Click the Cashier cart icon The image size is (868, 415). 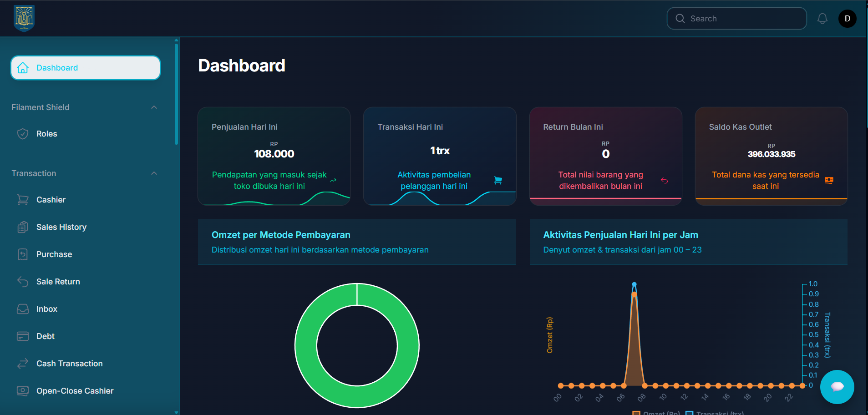point(23,200)
